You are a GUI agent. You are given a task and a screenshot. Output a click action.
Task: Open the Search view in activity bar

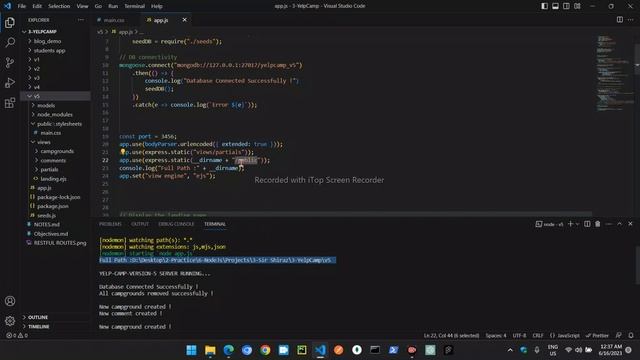tap(10, 42)
